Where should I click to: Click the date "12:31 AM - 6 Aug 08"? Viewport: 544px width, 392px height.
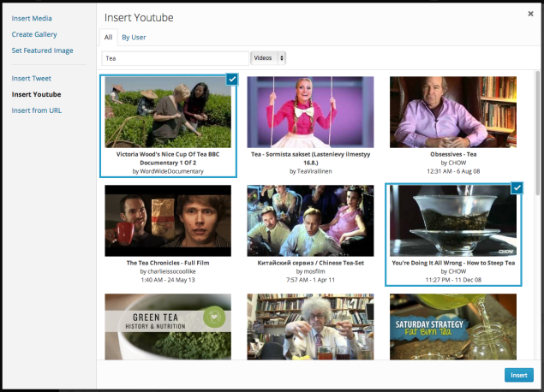[x=453, y=171]
